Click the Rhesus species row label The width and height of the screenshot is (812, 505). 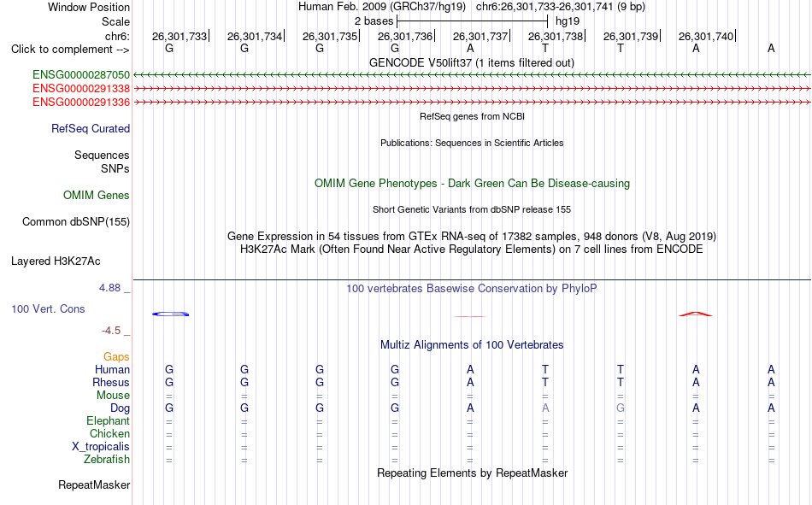[111, 382]
